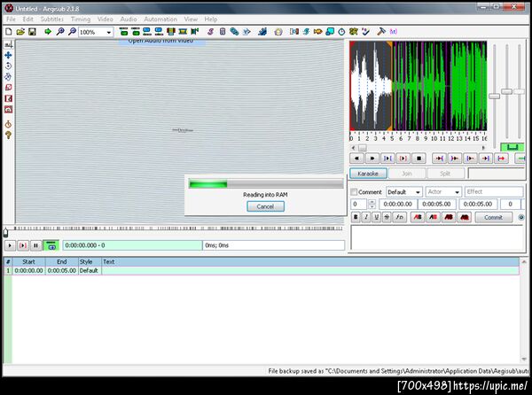Open a subtitles file

[x=20, y=32]
